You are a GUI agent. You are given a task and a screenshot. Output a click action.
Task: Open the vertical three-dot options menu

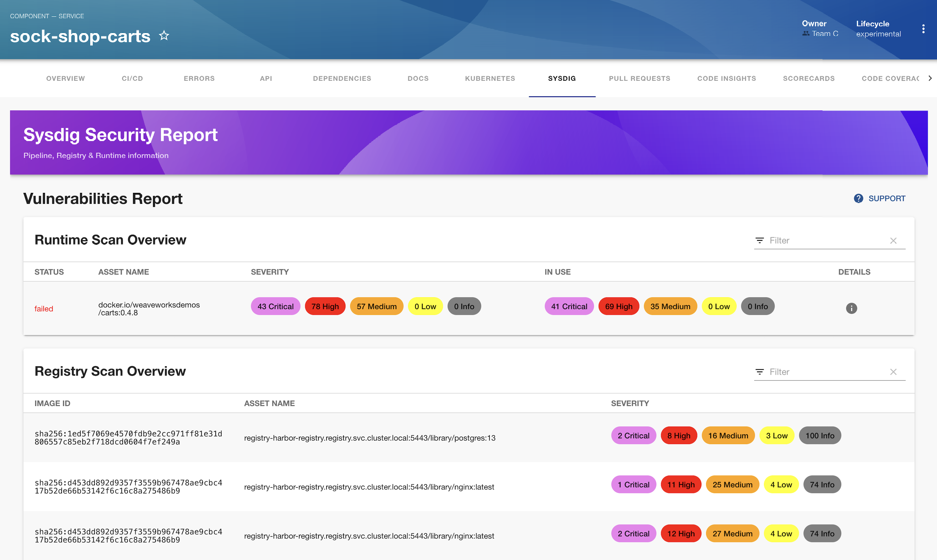click(923, 29)
